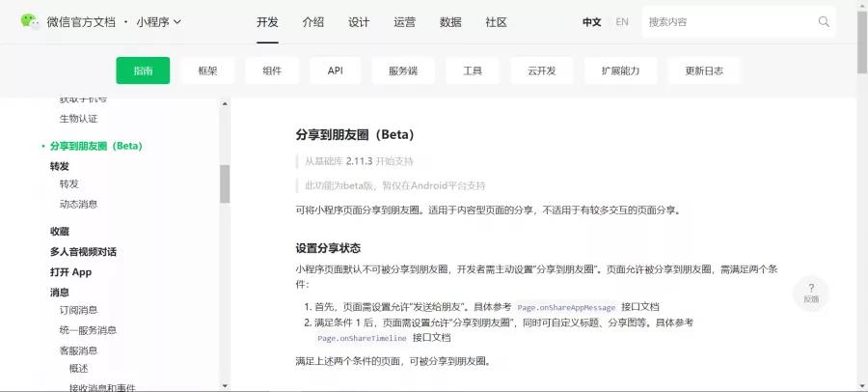
Task: Open the 开发 top navigation tab
Action: click(x=267, y=21)
